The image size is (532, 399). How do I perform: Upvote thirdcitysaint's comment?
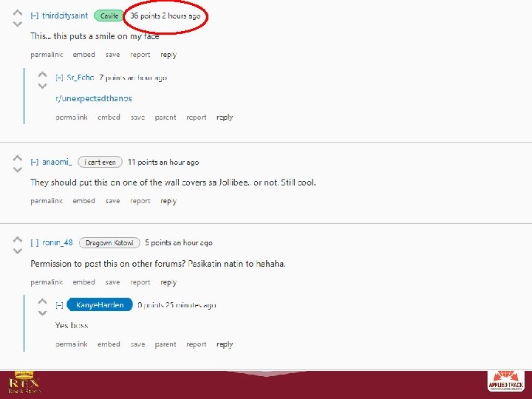pos(17,13)
